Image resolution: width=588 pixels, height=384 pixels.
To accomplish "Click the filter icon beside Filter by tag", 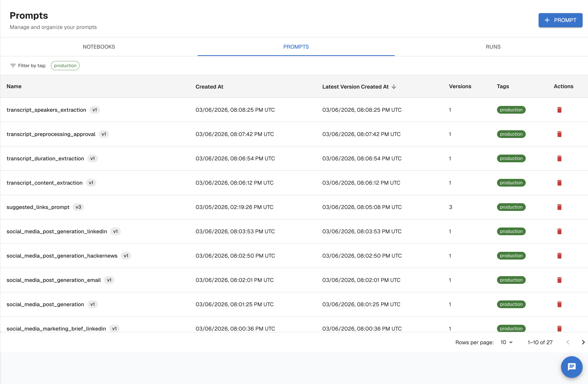I will pyautogui.click(x=13, y=66).
